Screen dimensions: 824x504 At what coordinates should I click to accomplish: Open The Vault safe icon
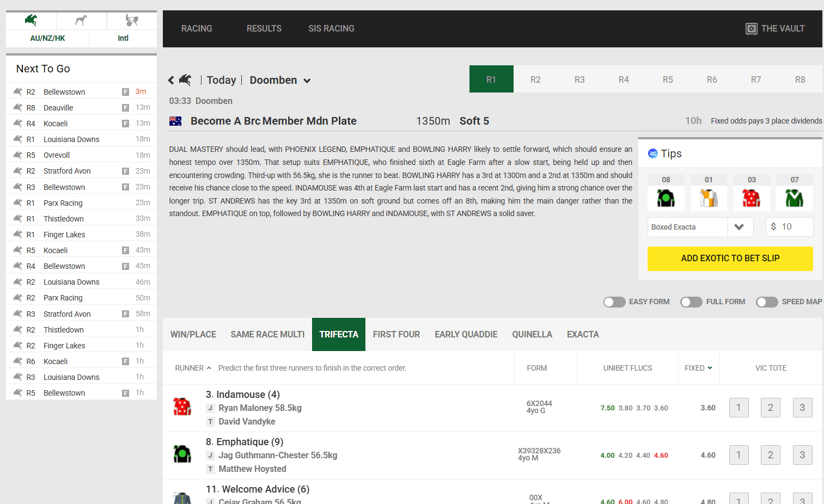752,29
